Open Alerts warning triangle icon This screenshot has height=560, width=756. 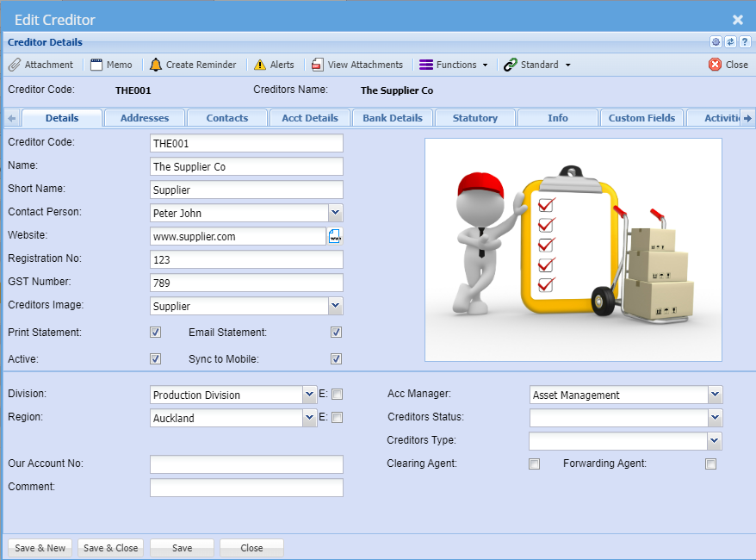260,65
